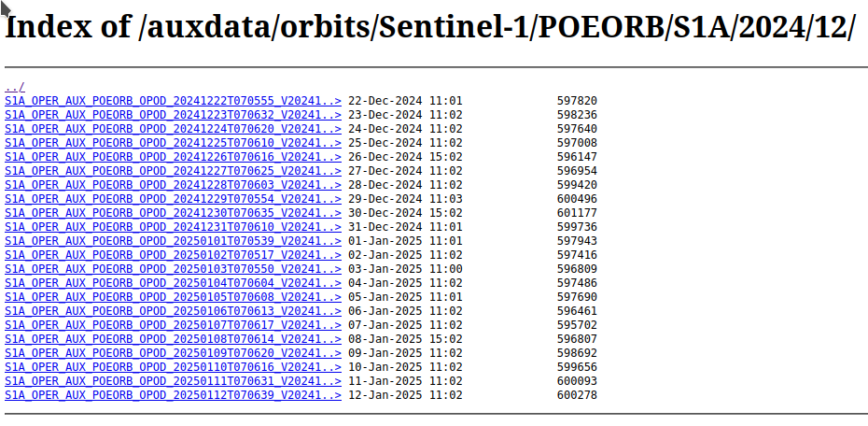Open orbit file OPOD_20250101T070539
This screenshot has height=426, width=868.
173,241
